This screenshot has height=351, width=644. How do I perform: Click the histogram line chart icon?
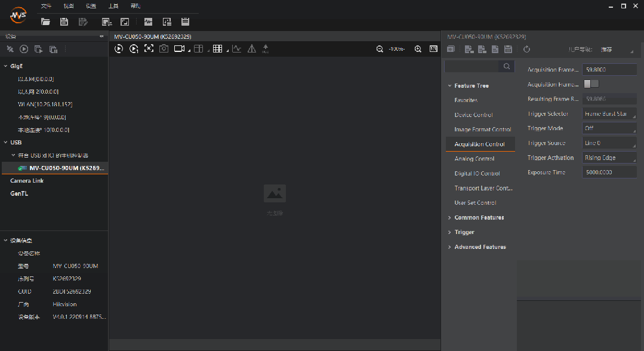(x=236, y=49)
